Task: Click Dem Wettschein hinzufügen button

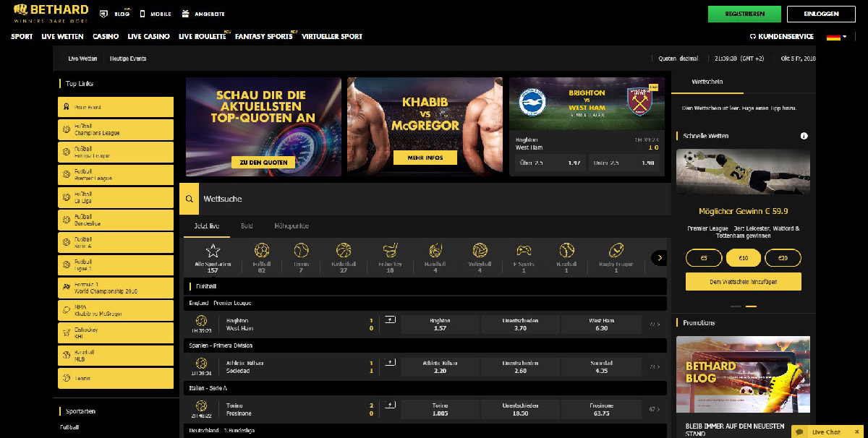Action: click(743, 281)
